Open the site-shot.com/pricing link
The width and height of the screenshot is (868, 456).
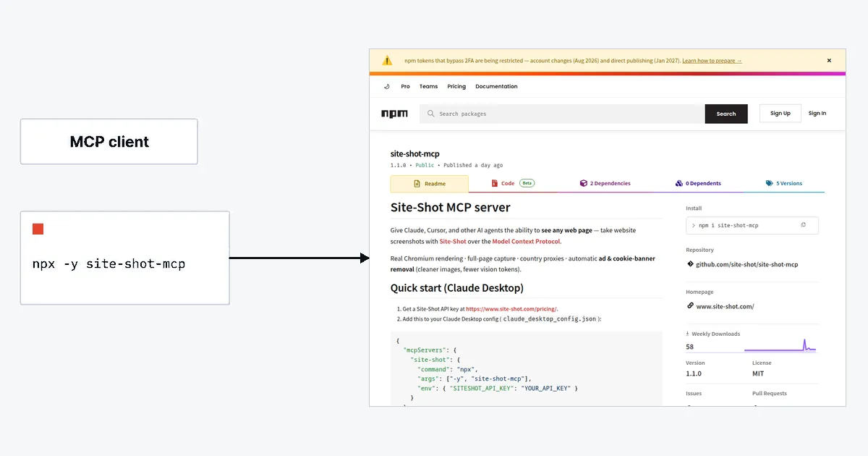[x=512, y=309]
